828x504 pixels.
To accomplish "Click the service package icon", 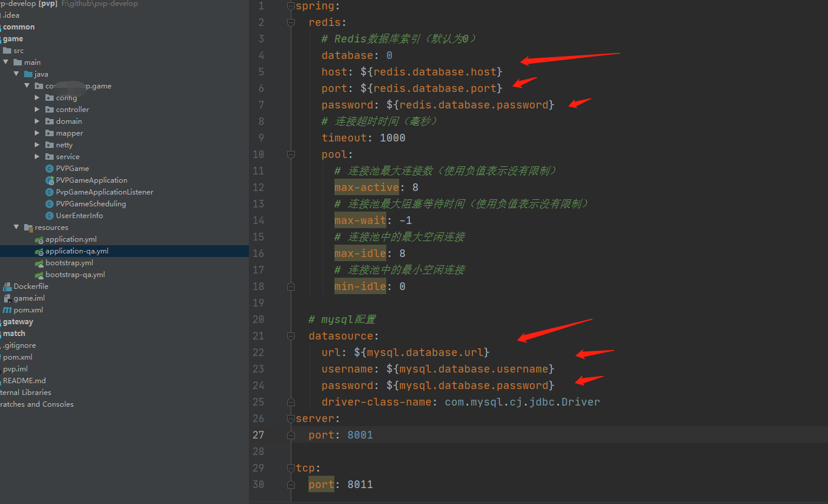I will (50, 157).
